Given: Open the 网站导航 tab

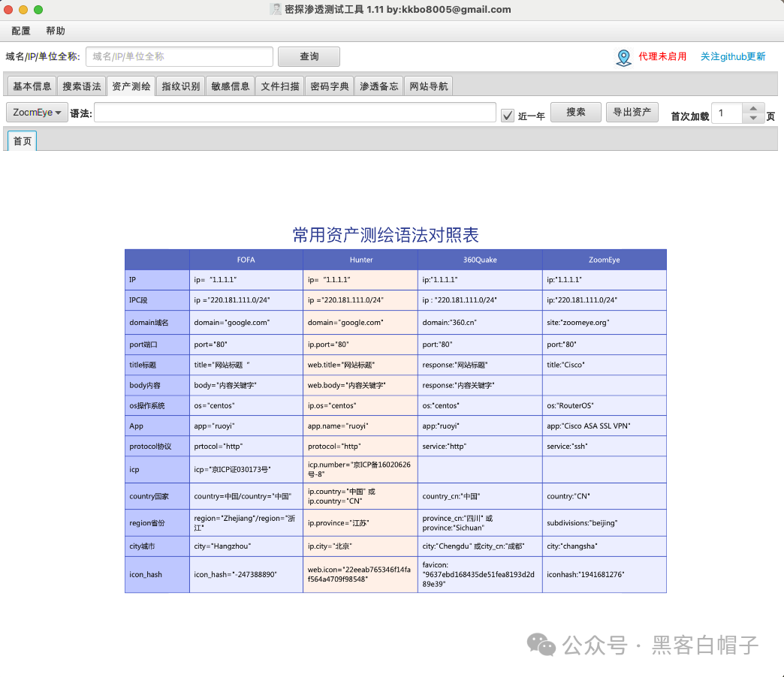Looking at the screenshot, I should point(428,86).
